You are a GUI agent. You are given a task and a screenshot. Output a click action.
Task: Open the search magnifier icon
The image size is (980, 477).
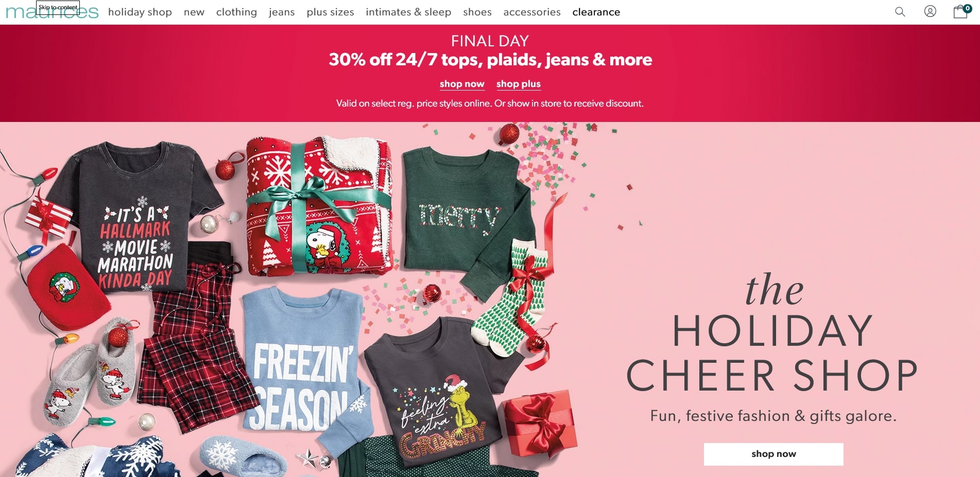[x=900, y=11]
